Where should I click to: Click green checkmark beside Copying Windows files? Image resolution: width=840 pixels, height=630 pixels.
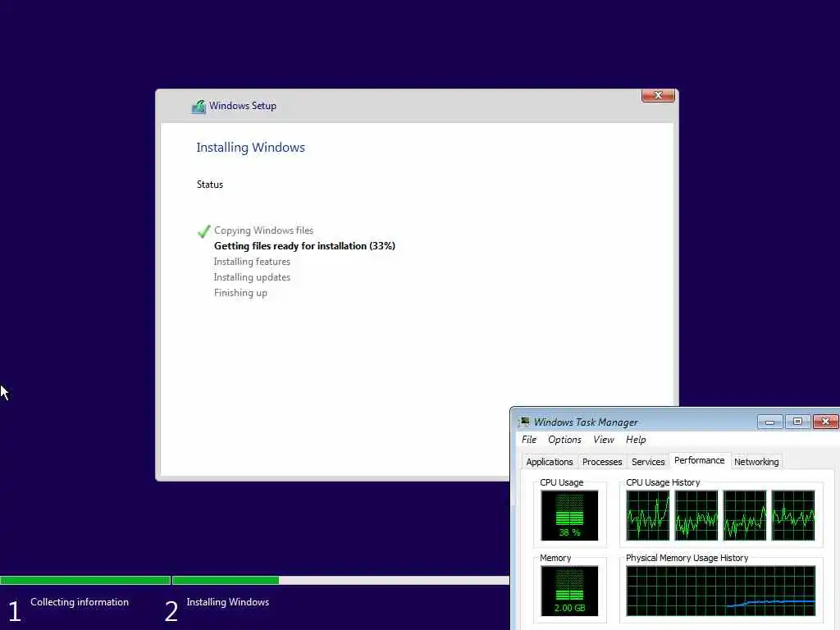coord(203,231)
